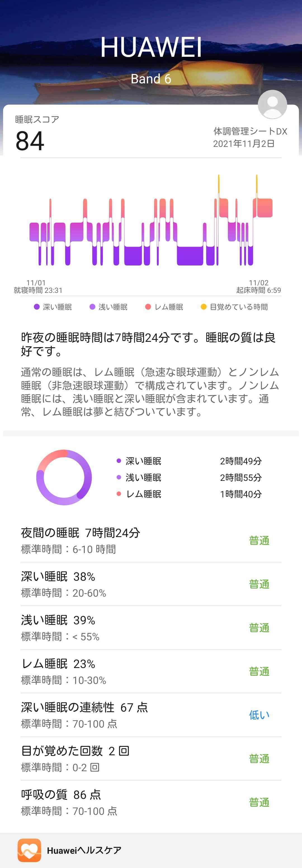
Task: Tap the light sleep chart legend dot
Action: point(92,307)
